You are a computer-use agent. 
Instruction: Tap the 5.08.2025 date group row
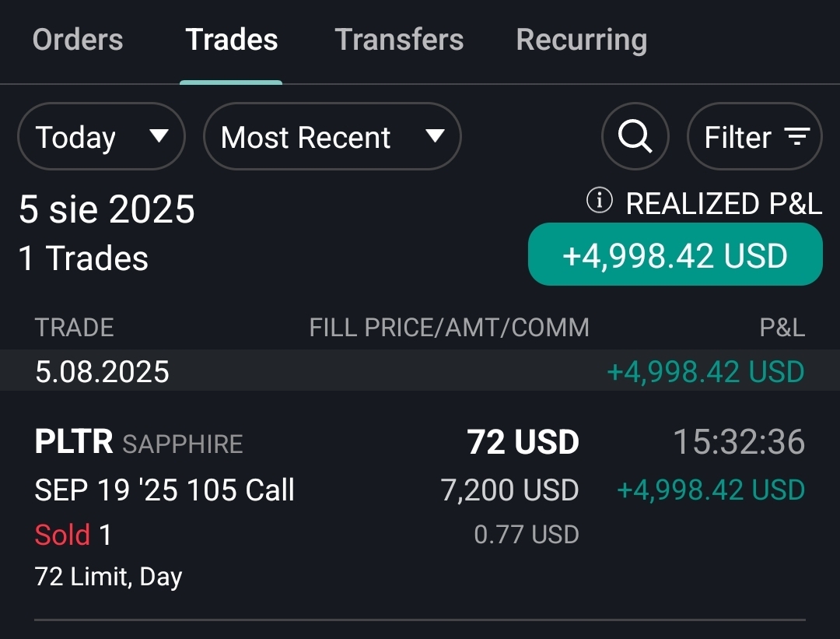point(420,370)
